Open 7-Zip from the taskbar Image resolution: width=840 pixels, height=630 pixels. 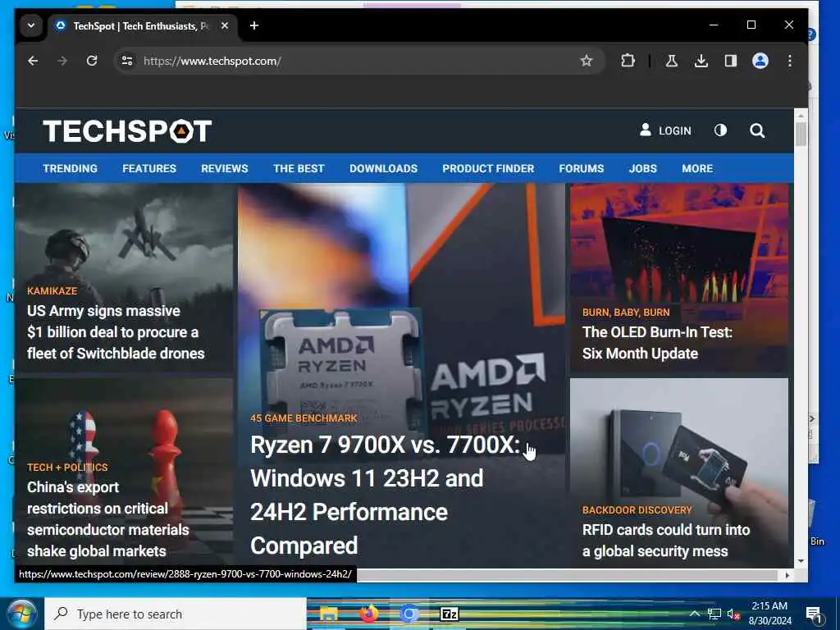[449, 614]
